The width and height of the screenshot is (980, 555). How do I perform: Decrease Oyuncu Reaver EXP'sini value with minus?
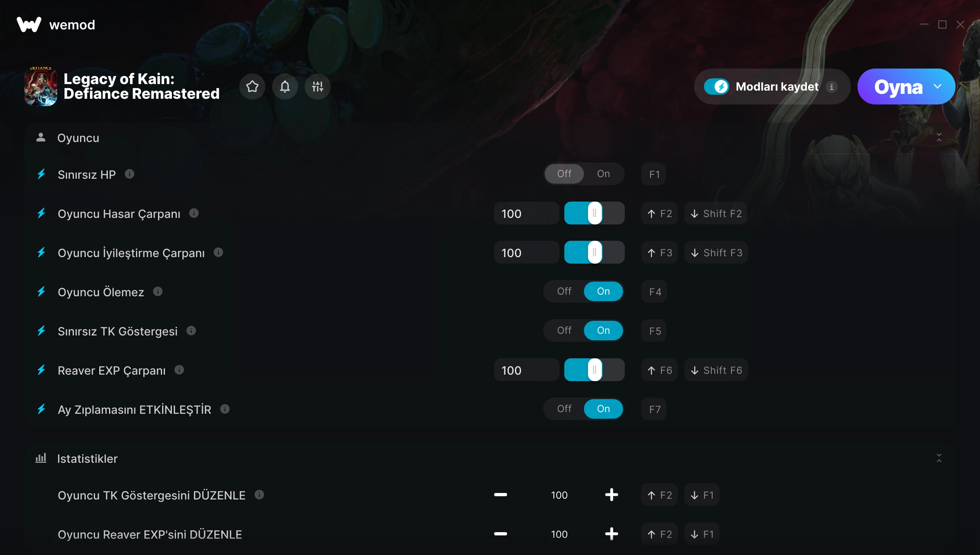pyautogui.click(x=501, y=534)
